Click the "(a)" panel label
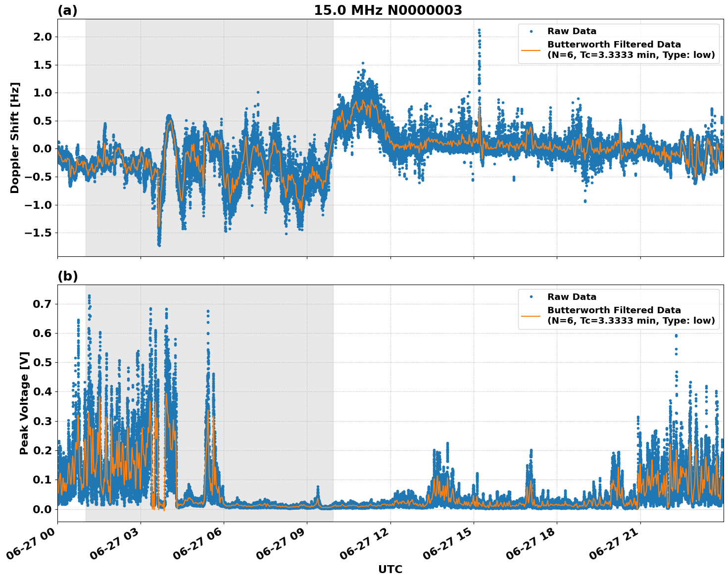 [x=67, y=10]
